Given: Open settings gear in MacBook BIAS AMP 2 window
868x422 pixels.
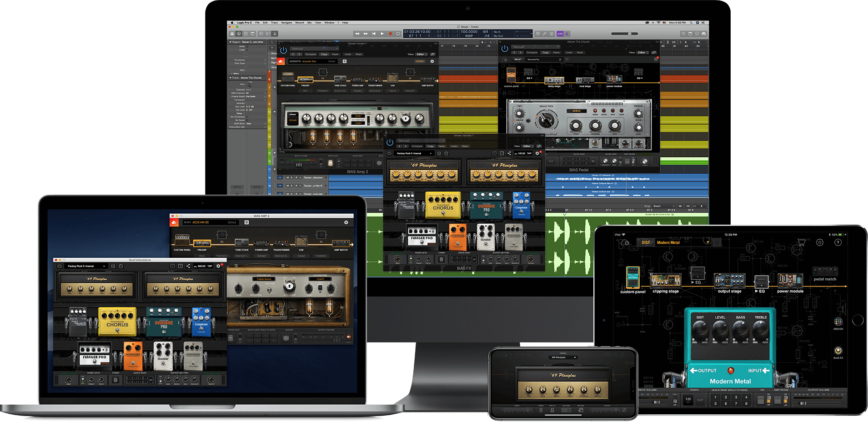Looking at the screenshot, I should pos(346,222).
